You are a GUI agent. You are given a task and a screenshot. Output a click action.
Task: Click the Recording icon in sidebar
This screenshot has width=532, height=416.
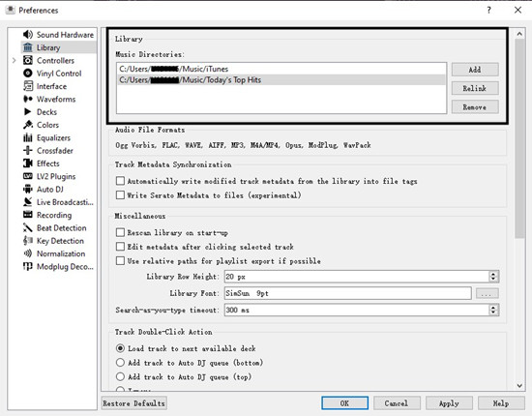(x=28, y=215)
